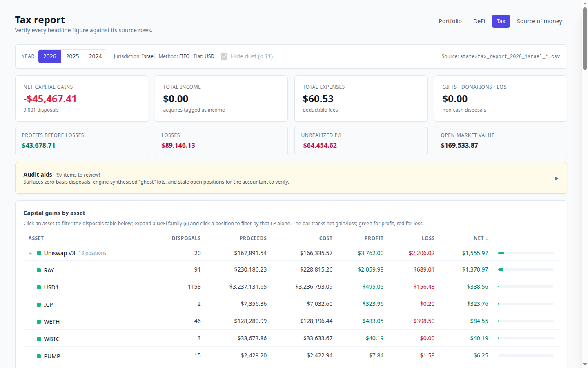Screen dimensions: 588x368
Task: Click Uniswap V3 proceeds $167,891.54
Action: click(x=250, y=253)
